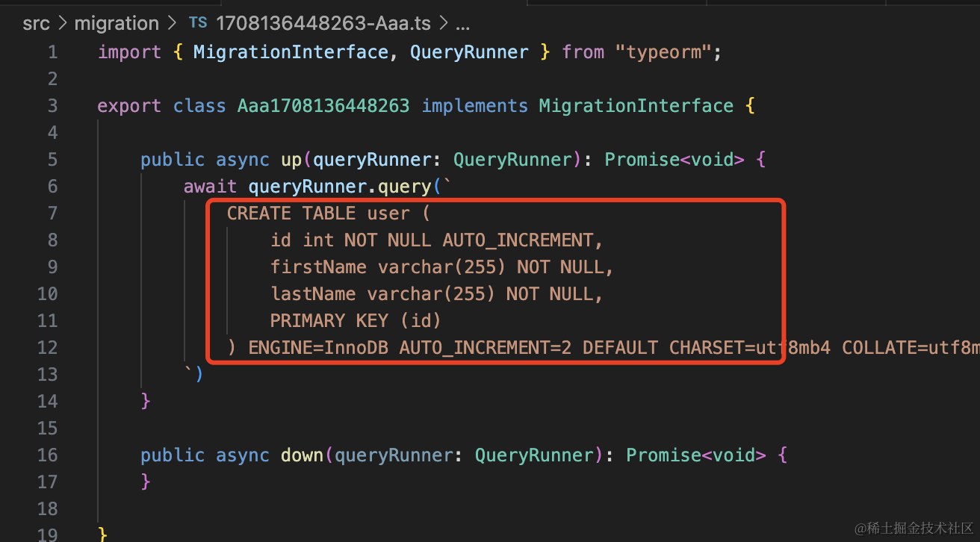Click the TS file icon in breadcrumb
The width and height of the screenshot is (980, 542).
point(198,23)
